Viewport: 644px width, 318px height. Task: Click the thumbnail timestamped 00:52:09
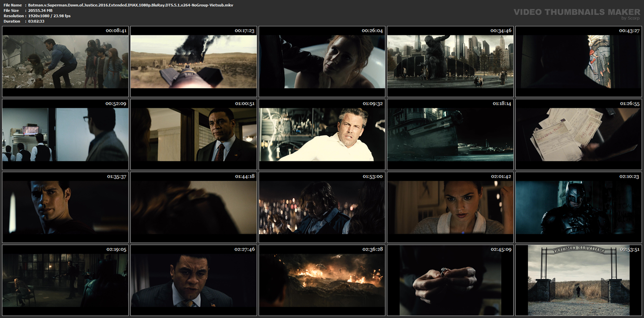click(65, 134)
